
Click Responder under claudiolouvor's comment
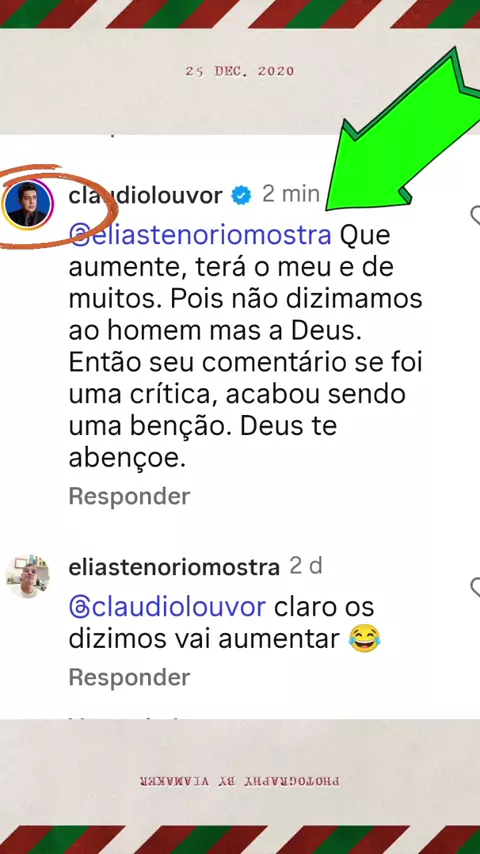[x=130, y=496]
